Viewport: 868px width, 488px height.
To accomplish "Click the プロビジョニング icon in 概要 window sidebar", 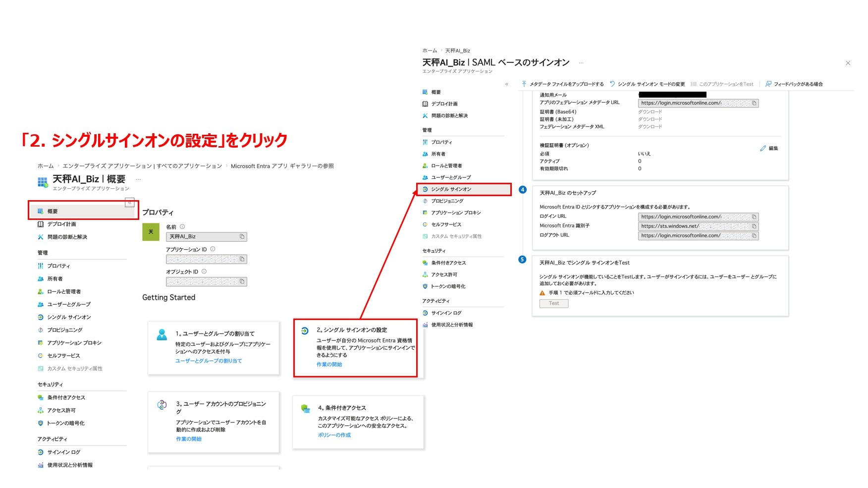I will click(41, 330).
